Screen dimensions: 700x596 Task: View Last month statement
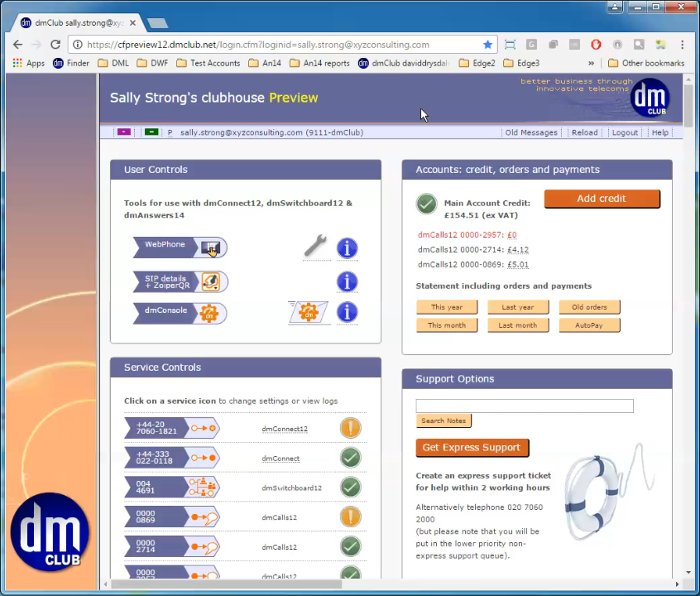(517, 325)
